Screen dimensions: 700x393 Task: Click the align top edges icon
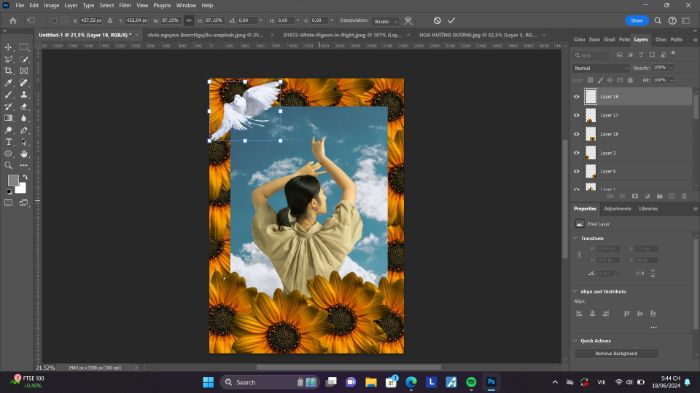pos(626,314)
